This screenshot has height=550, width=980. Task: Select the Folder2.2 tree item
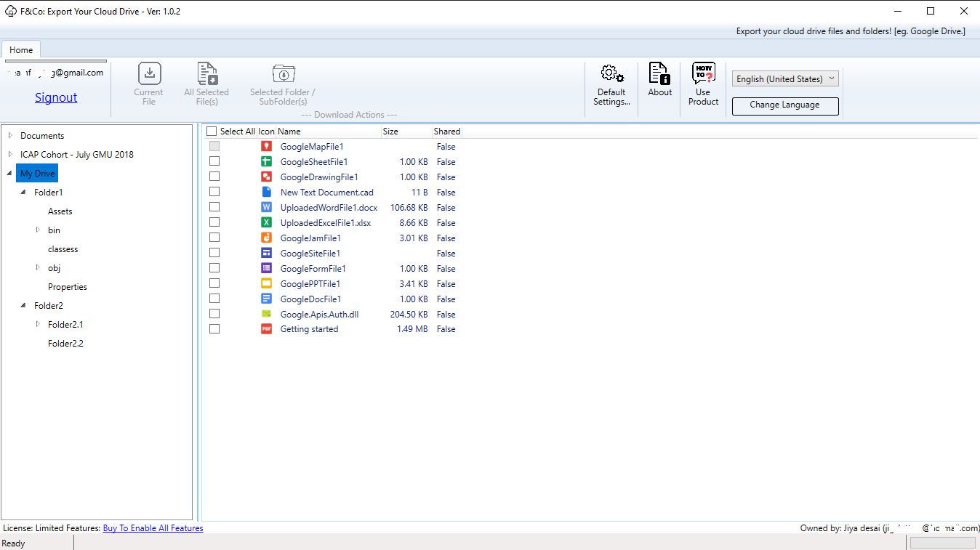coord(65,344)
